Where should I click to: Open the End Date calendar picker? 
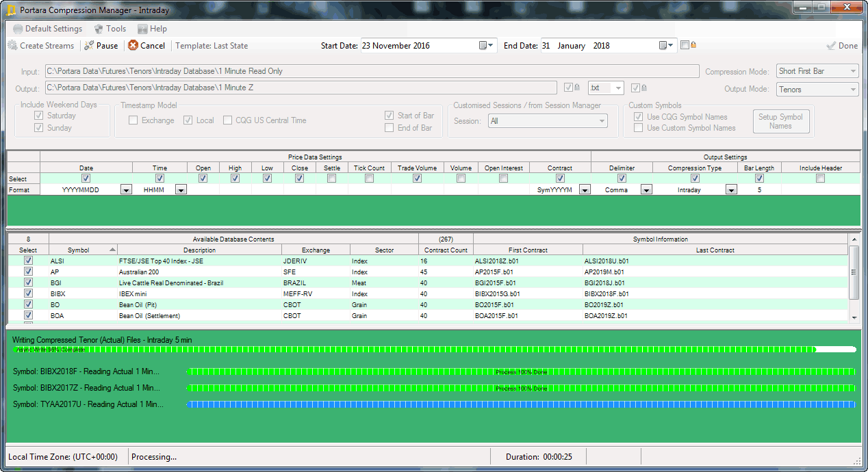tap(667, 46)
